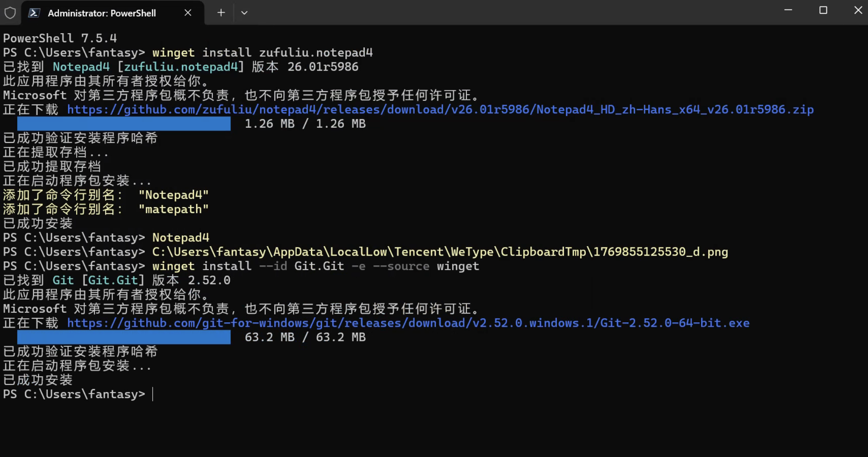Click the "matepath" alias text
Viewport: 868px width, 457px height.
173,210
